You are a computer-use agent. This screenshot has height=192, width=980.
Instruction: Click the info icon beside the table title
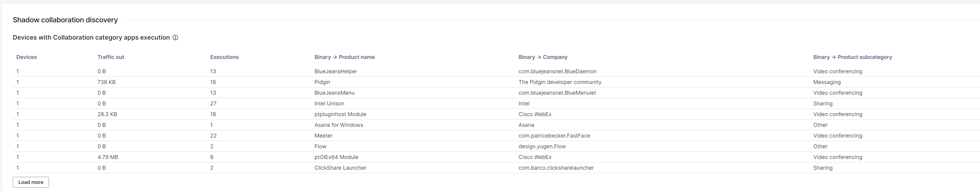[175, 38]
